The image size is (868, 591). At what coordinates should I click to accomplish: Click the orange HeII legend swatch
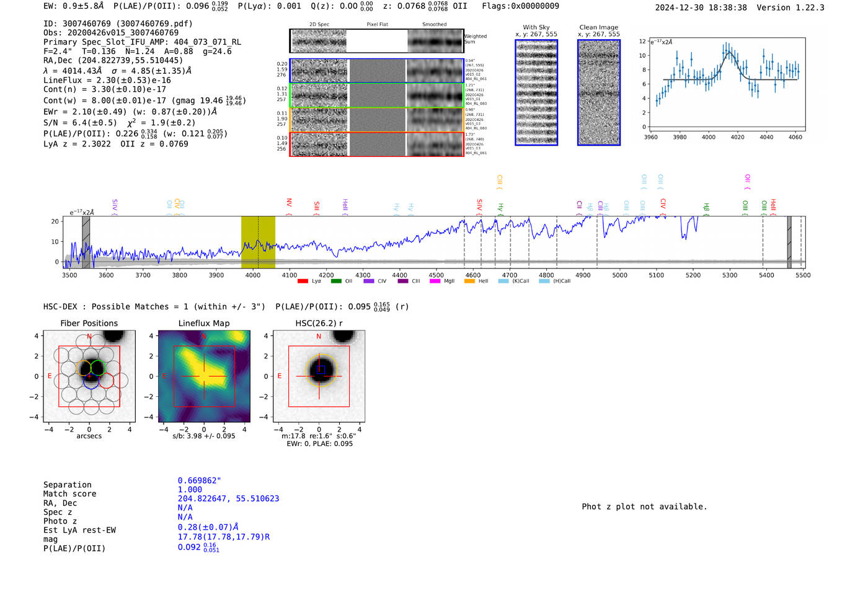pyautogui.click(x=469, y=281)
